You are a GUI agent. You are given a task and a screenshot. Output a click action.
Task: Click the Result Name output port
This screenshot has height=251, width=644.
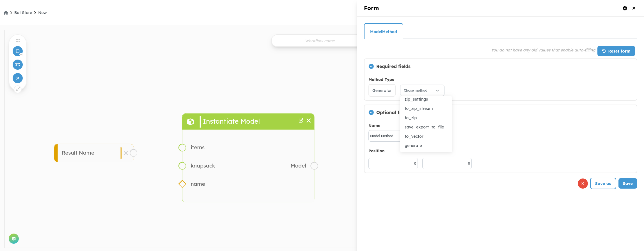pyautogui.click(x=134, y=153)
